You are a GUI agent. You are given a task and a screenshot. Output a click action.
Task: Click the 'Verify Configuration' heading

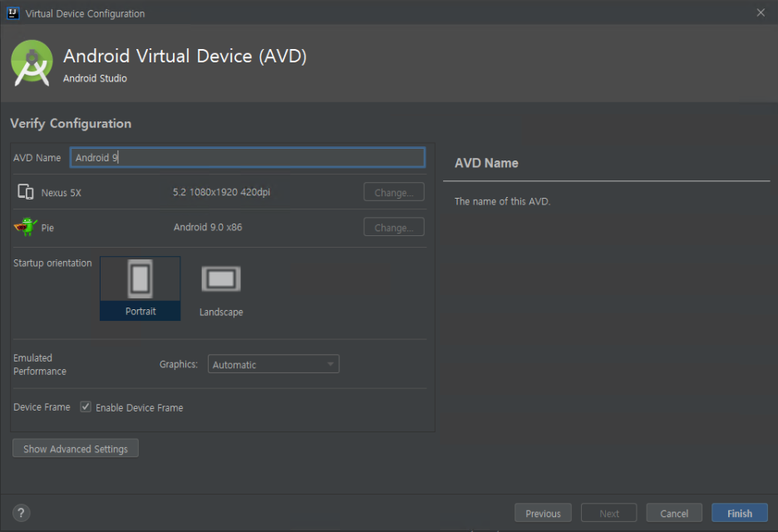click(71, 124)
